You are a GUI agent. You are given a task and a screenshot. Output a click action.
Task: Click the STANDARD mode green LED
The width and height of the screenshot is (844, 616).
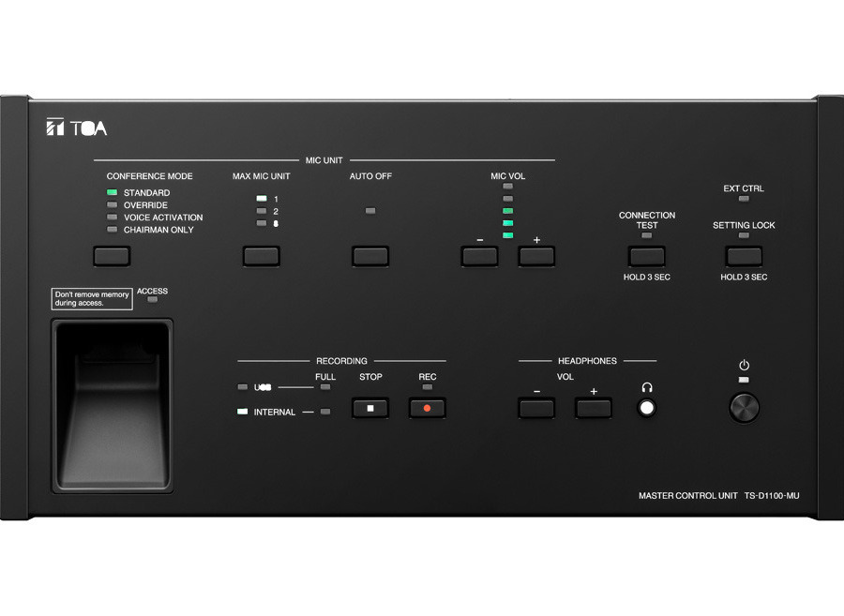(112, 192)
